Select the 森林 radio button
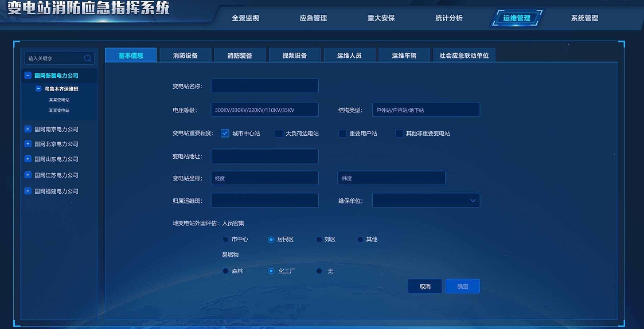644x329 pixels. [x=225, y=271]
